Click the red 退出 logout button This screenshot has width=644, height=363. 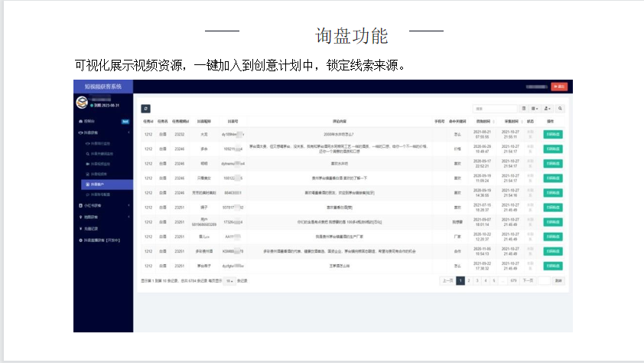(x=559, y=87)
